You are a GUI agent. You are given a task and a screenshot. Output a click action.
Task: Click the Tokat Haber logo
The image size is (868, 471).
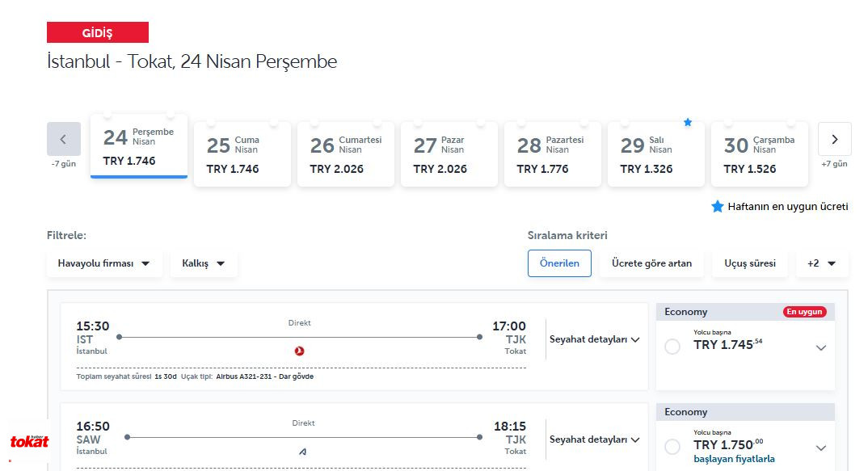[x=29, y=442]
